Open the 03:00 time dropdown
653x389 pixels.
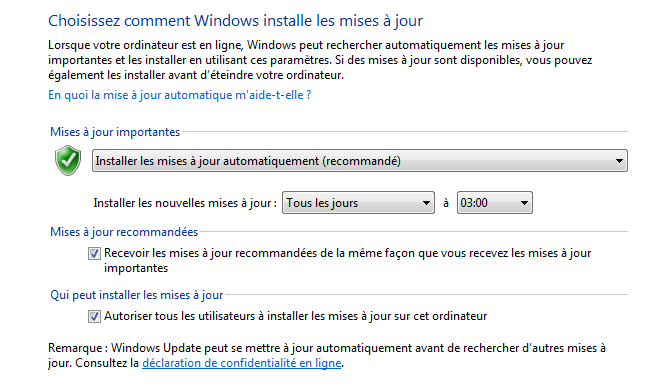494,203
